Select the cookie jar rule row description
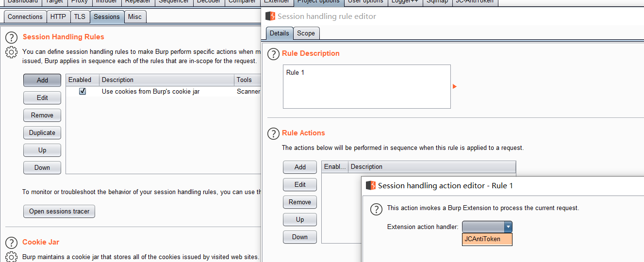The width and height of the screenshot is (644, 262). [x=150, y=91]
